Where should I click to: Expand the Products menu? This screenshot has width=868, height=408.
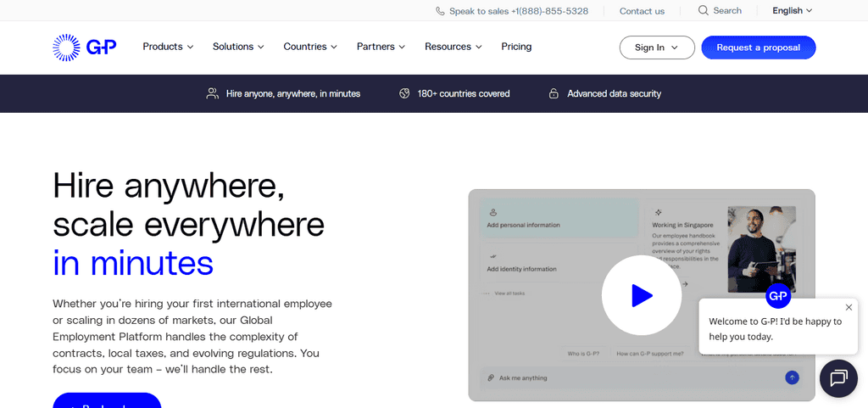pyautogui.click(x=169, y=47)
